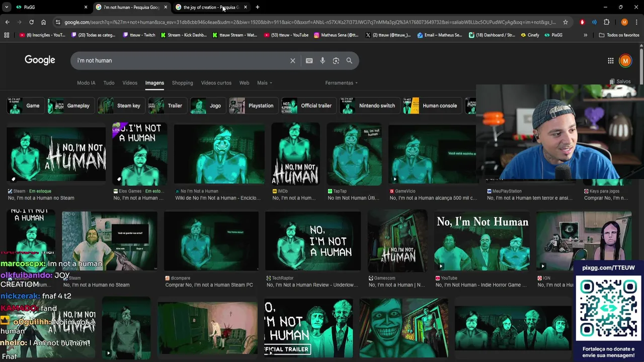The image size is (644, 362).
Task: Filter images by Human console chip
Action: coord(432,106)
